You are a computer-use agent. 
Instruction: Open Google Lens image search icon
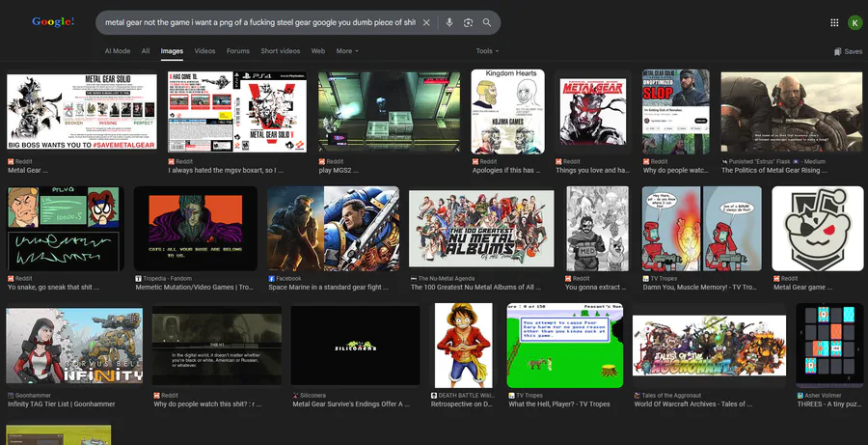(x=469, y=23)
